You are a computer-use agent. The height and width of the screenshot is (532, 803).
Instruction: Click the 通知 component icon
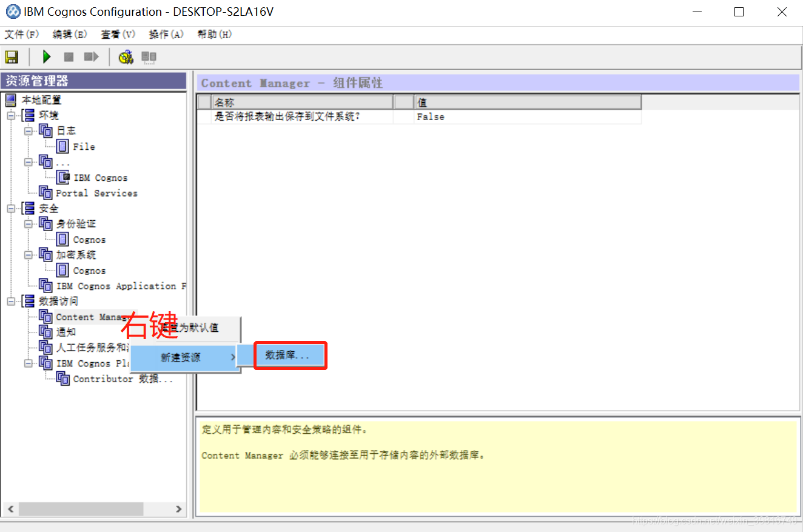point(46,332)
